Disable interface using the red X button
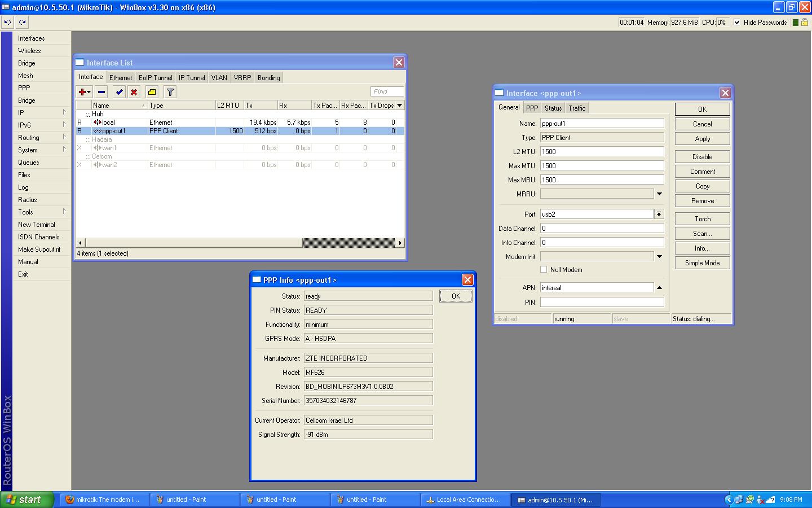Viewport: 812px width, 508px height. [x=134, y=92]
